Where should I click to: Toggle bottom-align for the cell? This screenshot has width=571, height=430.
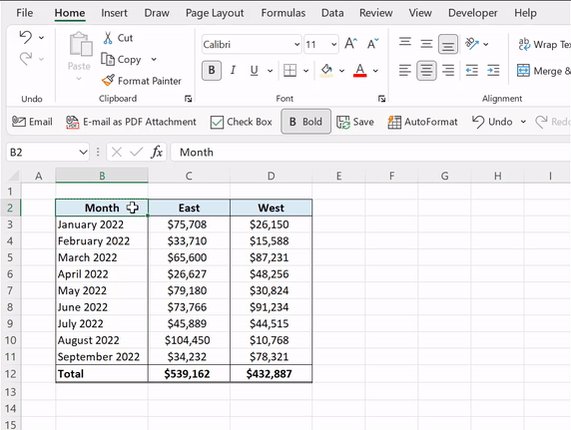(448, 44)
